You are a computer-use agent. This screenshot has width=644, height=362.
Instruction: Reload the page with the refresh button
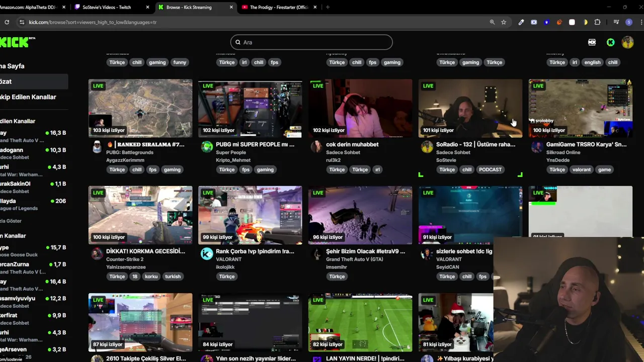[7, 22]
